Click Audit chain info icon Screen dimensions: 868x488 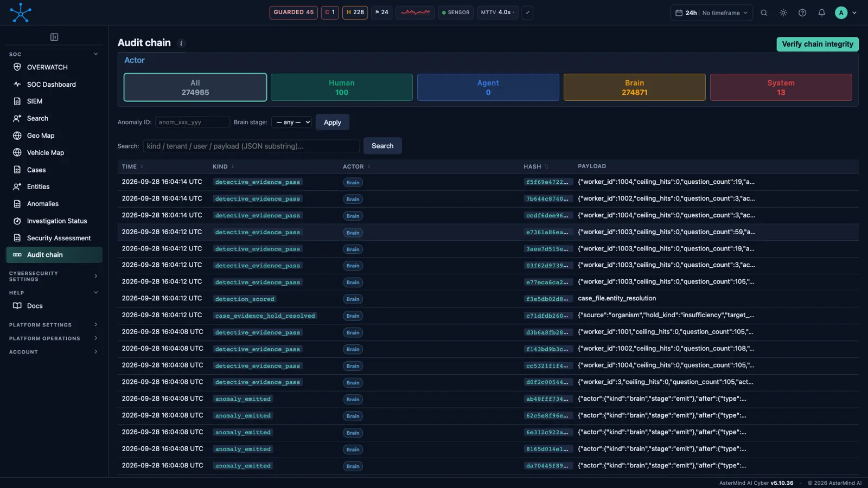181,43
